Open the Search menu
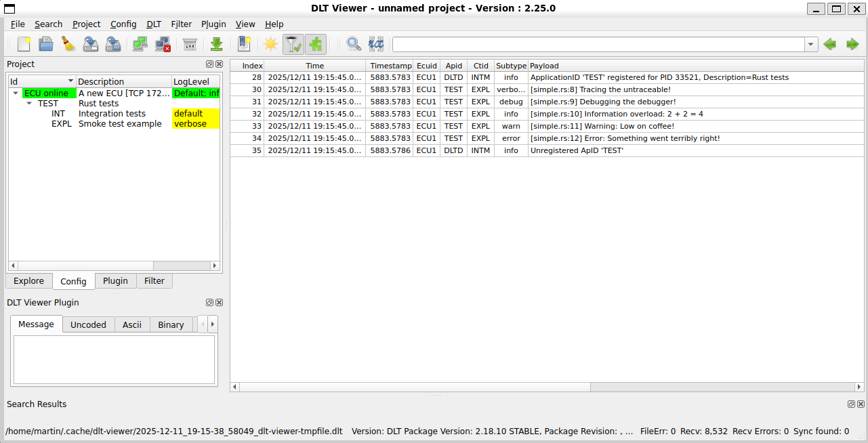 [x=49, y=24]
